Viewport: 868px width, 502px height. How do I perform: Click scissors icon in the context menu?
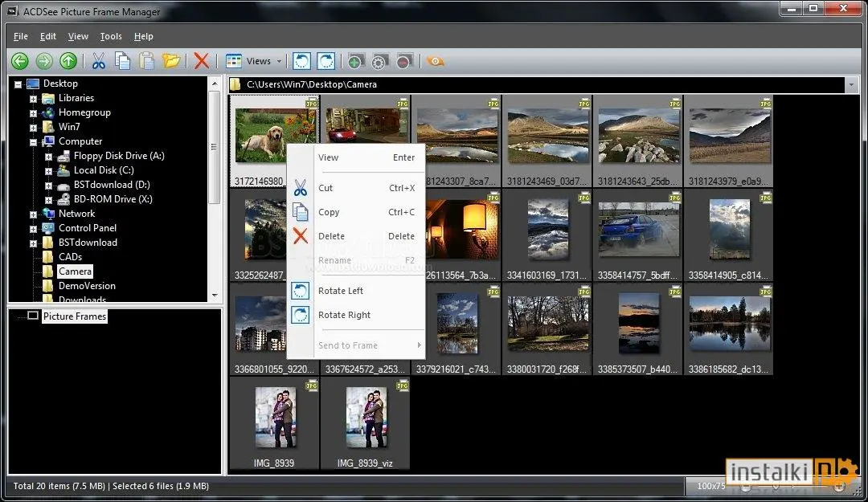pos(300,188)
